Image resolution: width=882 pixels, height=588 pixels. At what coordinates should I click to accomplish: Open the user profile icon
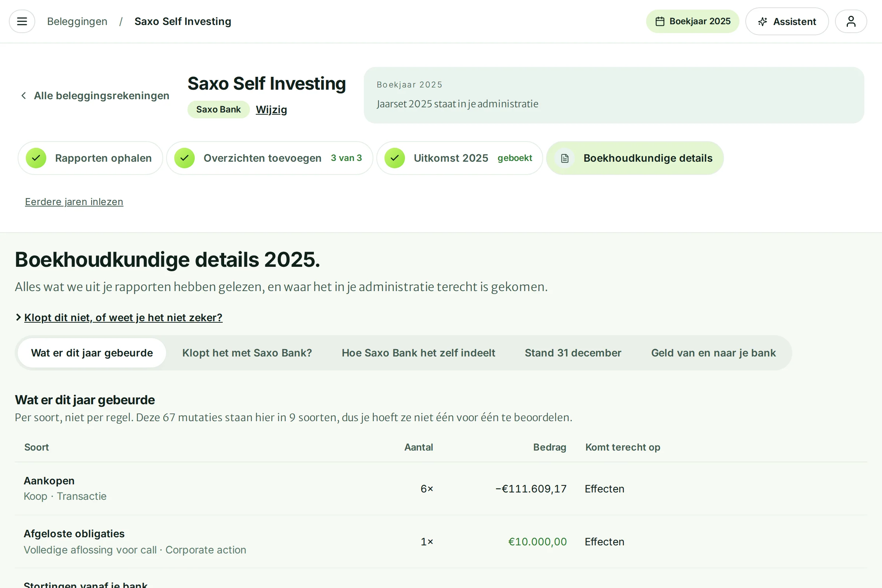click(x=850, y=21)
